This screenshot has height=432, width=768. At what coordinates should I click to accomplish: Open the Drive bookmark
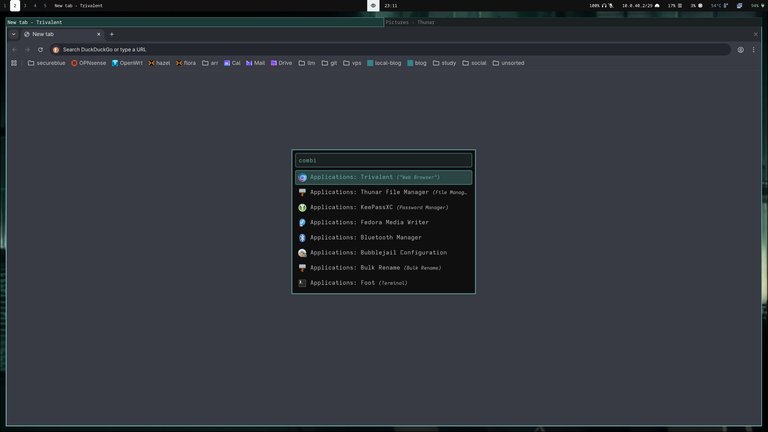[x=281, y=63]
